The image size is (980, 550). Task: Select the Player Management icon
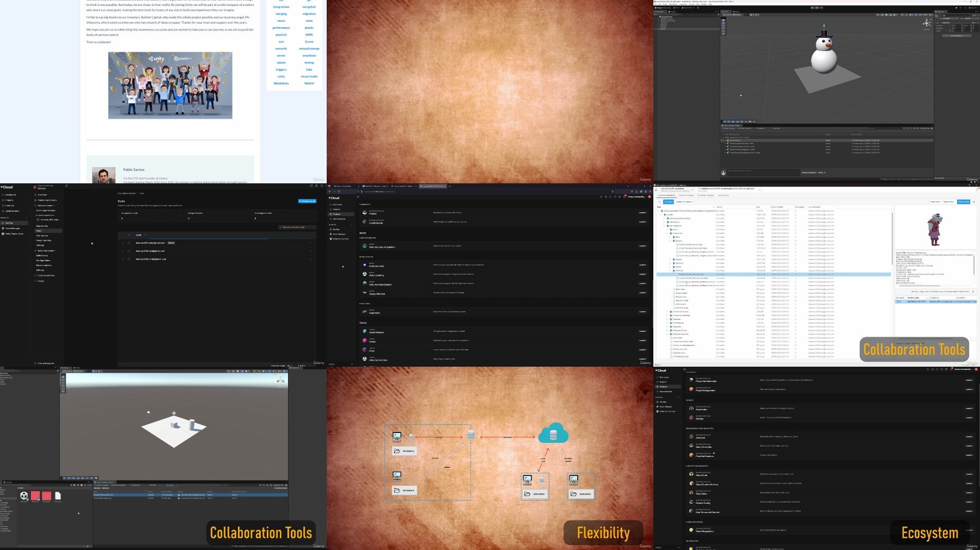[691, 389]
